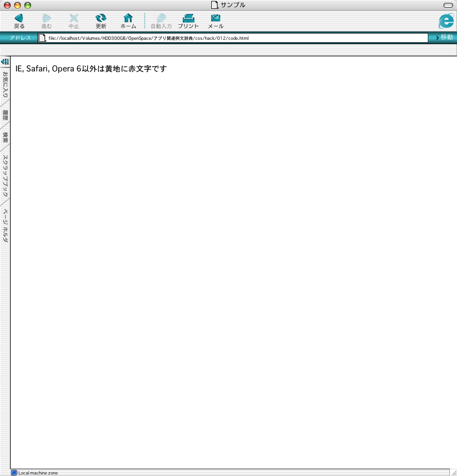The height and width of the screenshot is (476, 457).
Task: Click the Refresh (更新) icon
Action: 101,18
